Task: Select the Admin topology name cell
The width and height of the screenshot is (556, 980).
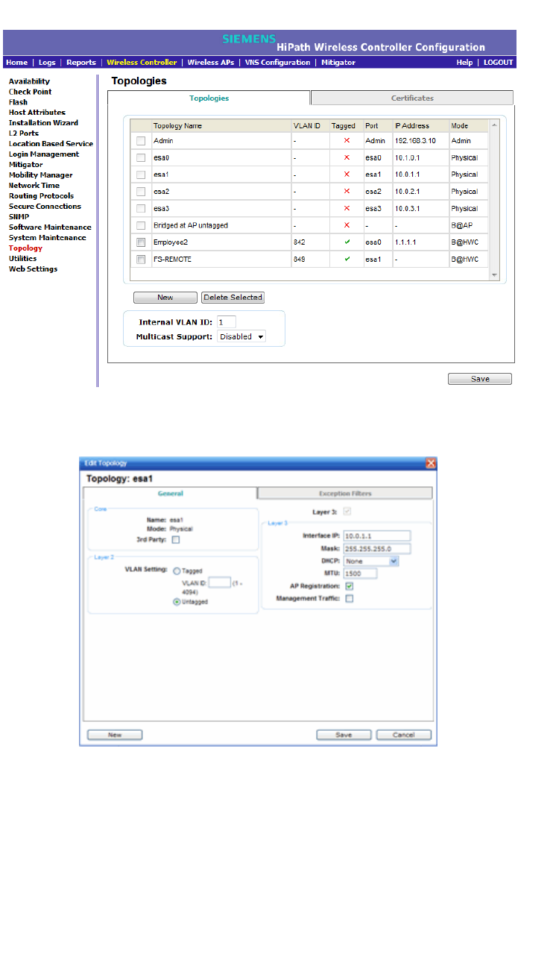Action: [221, 140]
